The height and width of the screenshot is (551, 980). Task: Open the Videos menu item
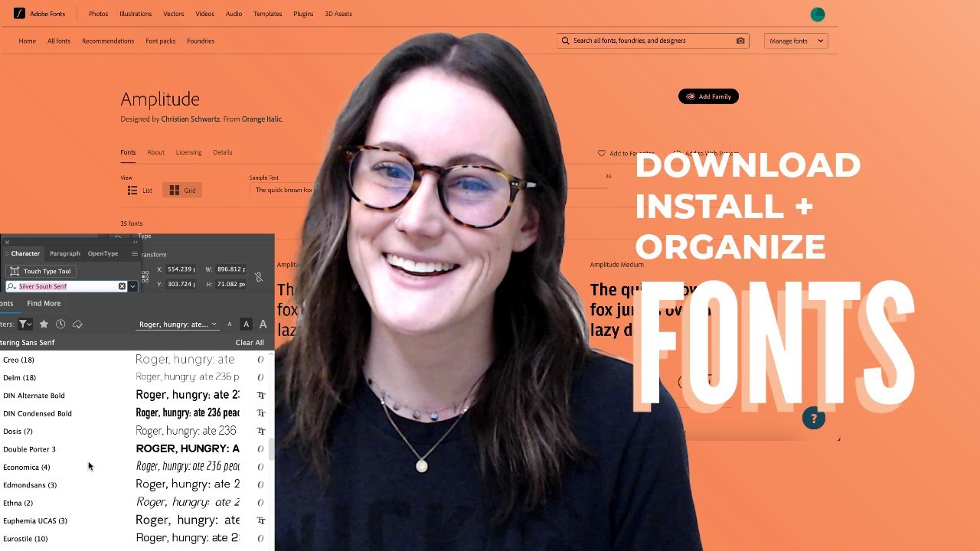point(204,14)
